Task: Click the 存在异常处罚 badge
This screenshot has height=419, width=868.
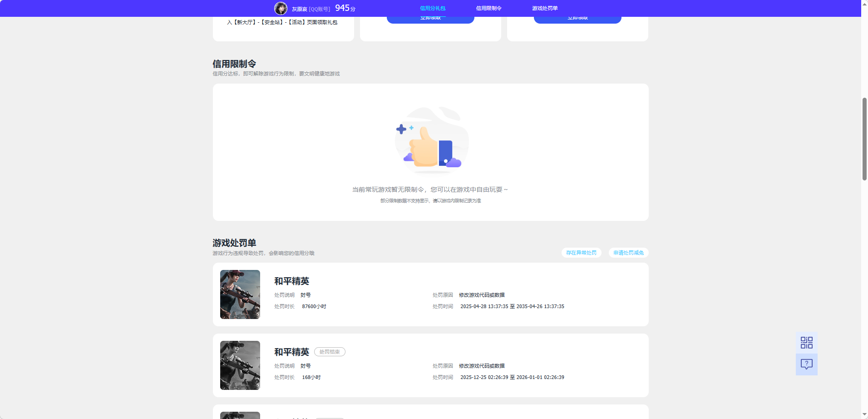Action: coord(581,253)
